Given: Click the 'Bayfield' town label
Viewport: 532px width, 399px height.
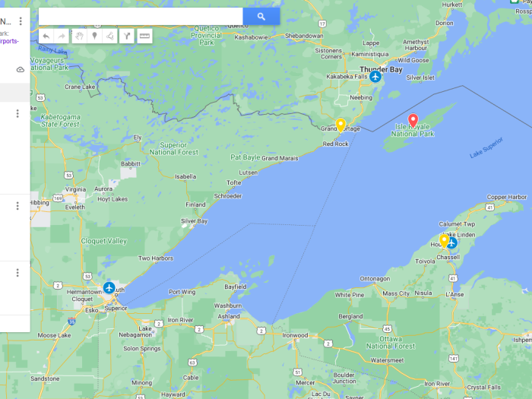Looking at the screenshot, I should (236, 287).
